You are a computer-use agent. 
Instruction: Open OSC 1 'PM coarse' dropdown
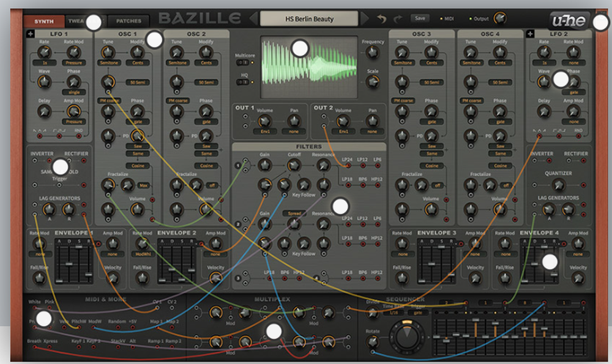[x=109, y=101]
